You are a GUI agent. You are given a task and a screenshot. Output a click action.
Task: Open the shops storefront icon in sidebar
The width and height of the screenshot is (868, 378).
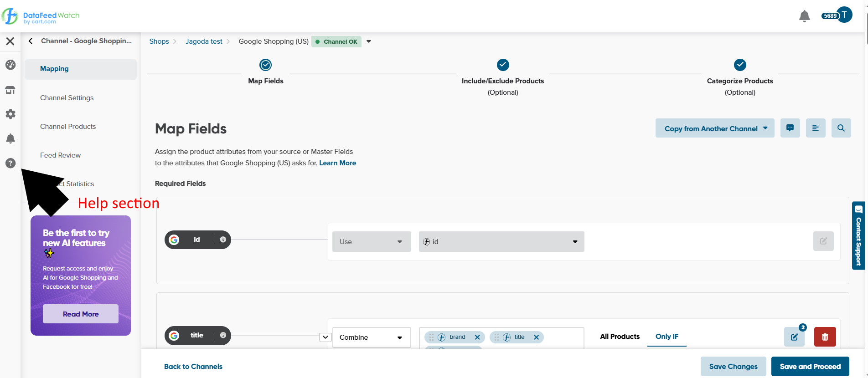tap(10, 90)
